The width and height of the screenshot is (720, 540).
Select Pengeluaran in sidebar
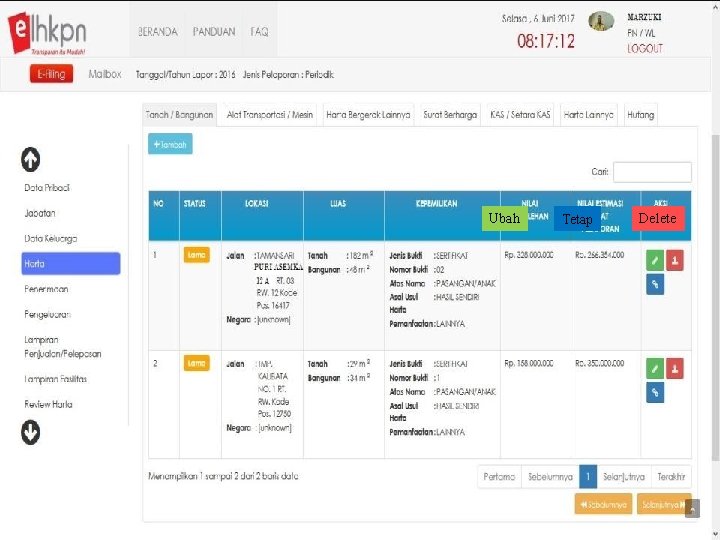coord(47,315)
